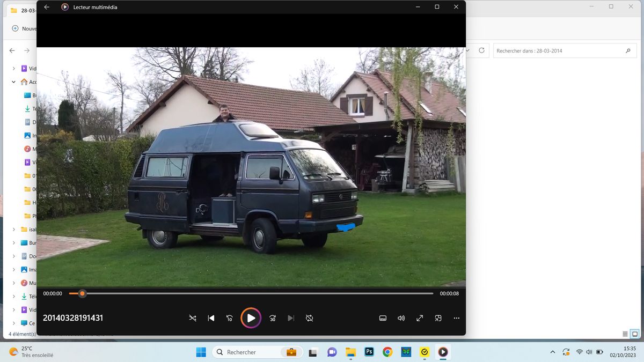Go back with media player arrow
Viewport: 644px width, 362px height.
point(47,7)
